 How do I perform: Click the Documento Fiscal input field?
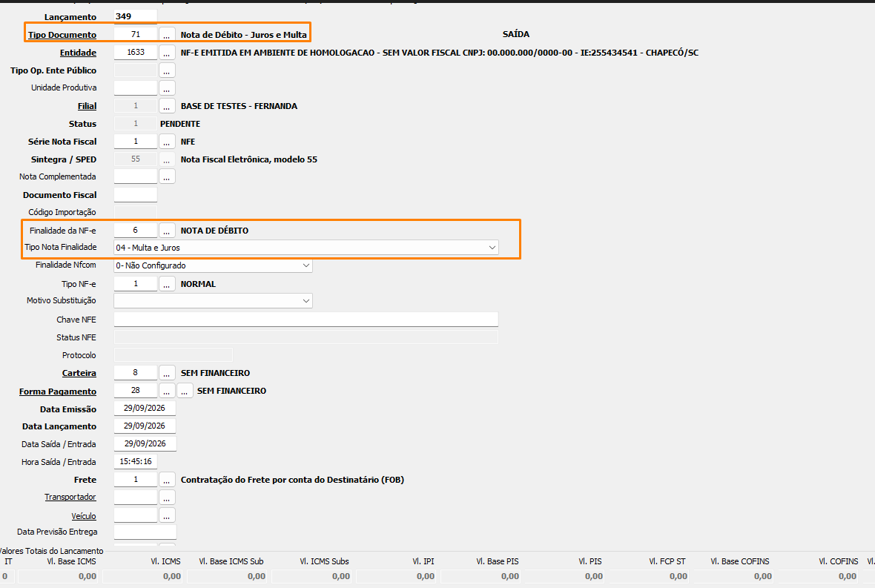[136, 195]
